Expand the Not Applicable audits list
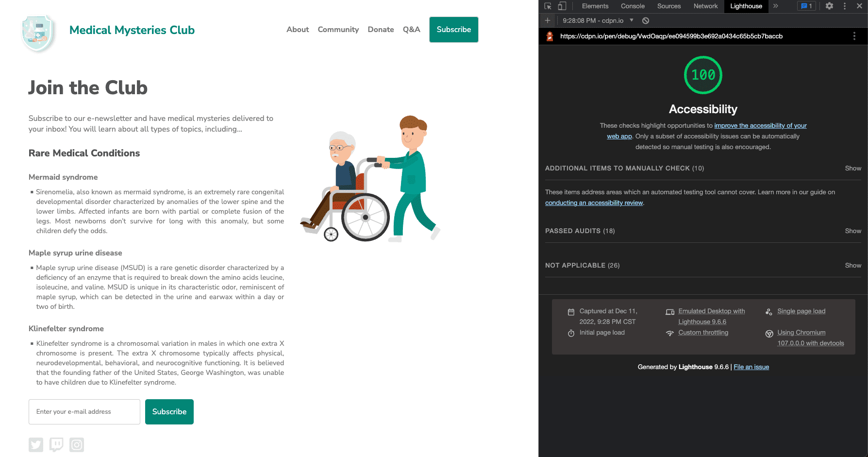This screenshot has width=868, height=457. 853,265
